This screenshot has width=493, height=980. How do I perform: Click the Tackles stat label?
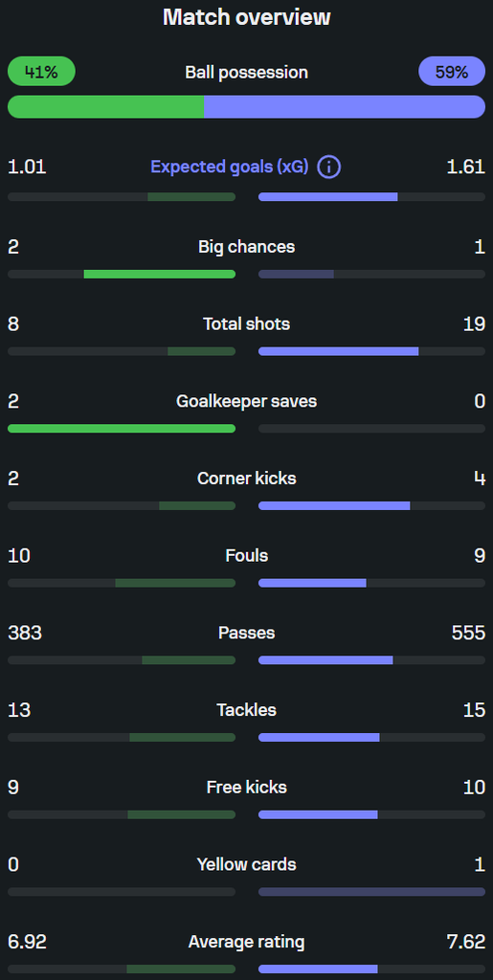[247, 710]
